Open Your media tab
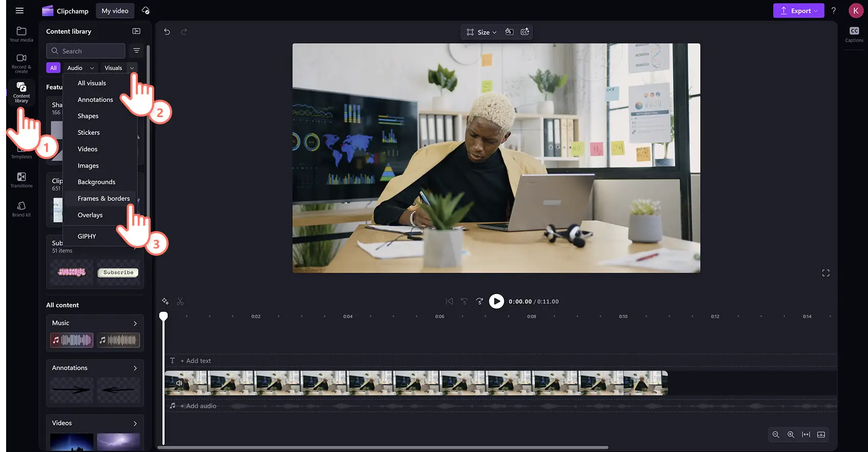This screenshot has width=868, height=452. tap(21, 34)
